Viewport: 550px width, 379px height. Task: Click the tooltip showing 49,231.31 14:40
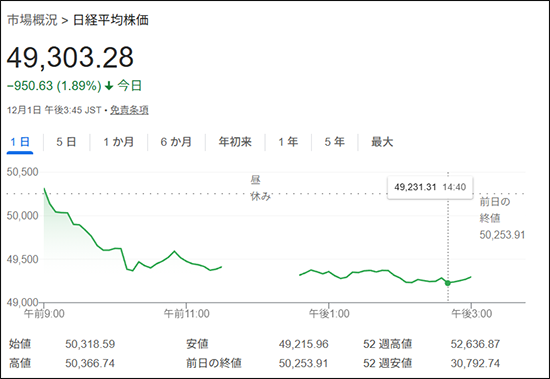(x=430, y=187)
